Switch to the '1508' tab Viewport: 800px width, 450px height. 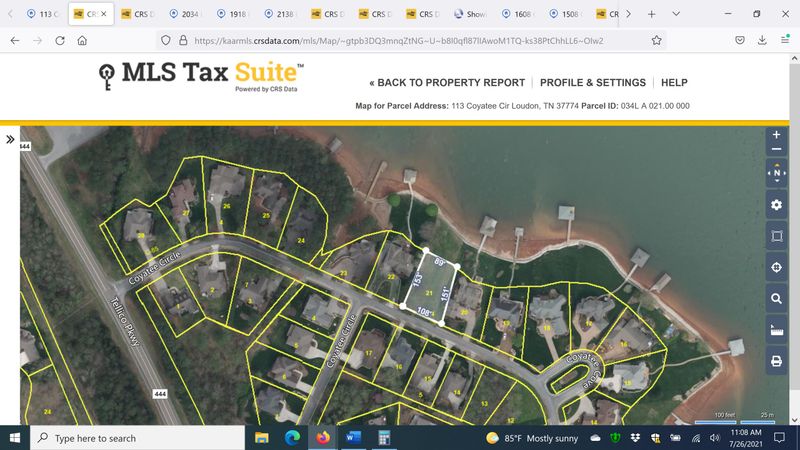pyautogui.click(x=566, y=14)
